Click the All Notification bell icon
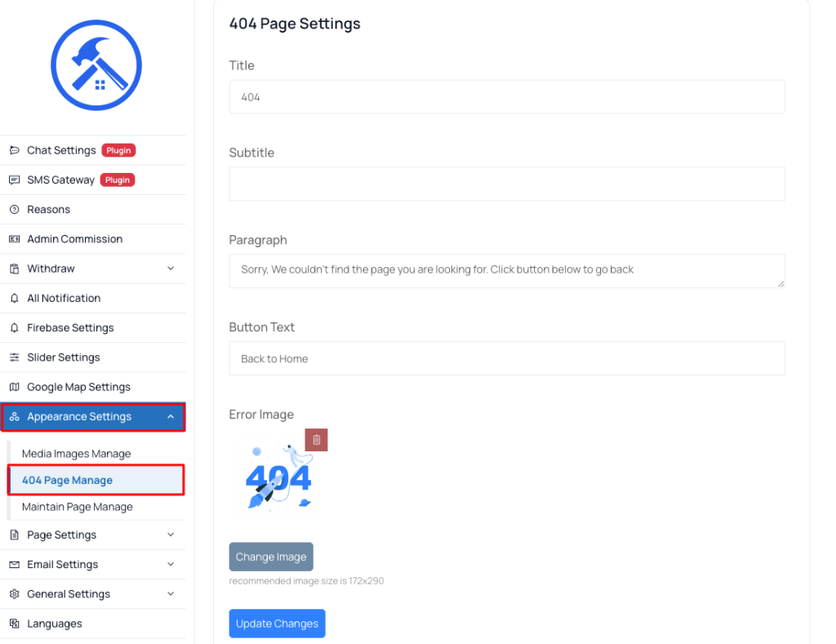Image resolution: width=836 pixels, height=644 pixels. (x=15, y=298)
